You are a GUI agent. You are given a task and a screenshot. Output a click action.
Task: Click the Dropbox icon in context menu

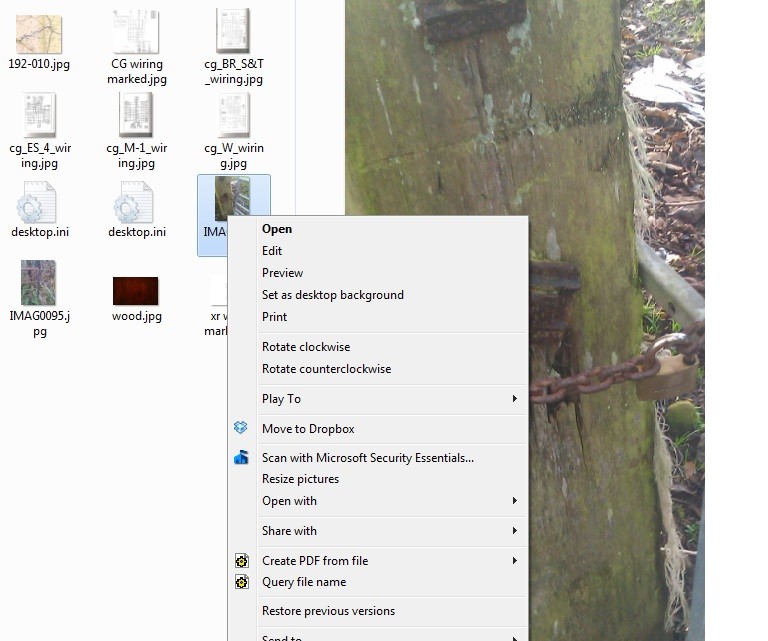click(x=241, y=428)
